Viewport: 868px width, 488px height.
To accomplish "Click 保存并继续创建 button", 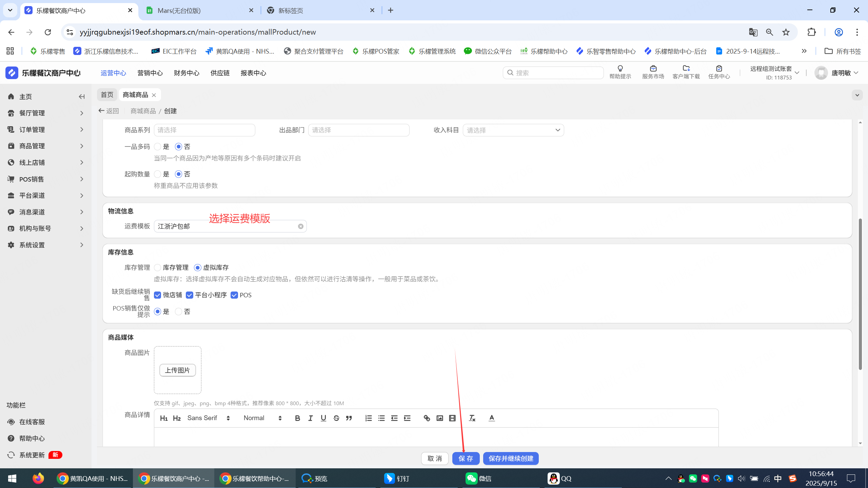I will coord(511,458).
